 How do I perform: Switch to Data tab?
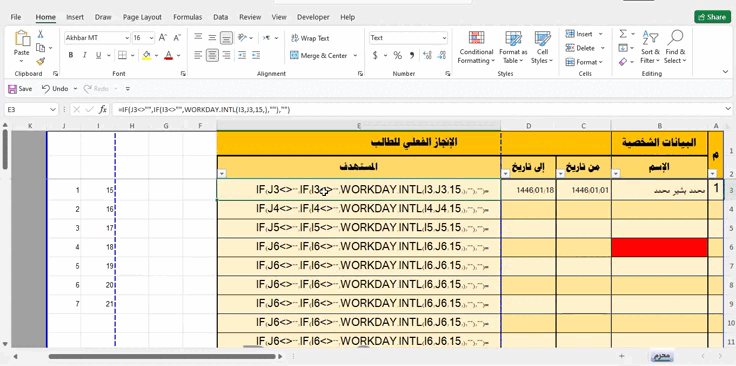pyautogui.click(x=221, y=17)
